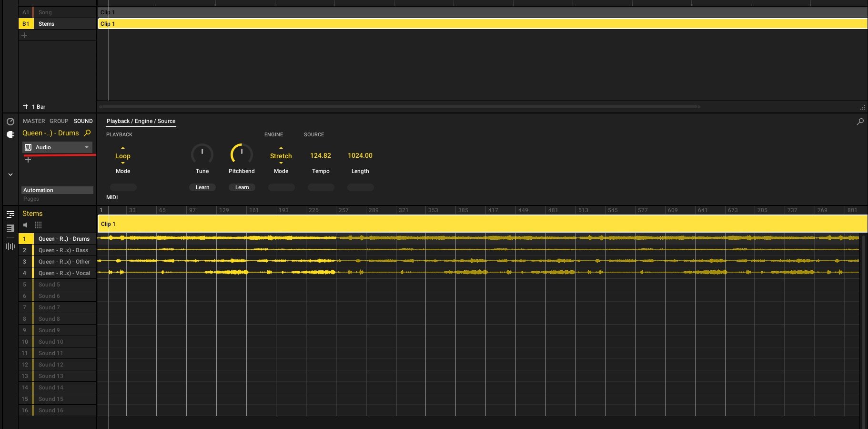Add a new plug-in slot below Audio
This screenshot has width=868, height=429.
tap(28, 160)
